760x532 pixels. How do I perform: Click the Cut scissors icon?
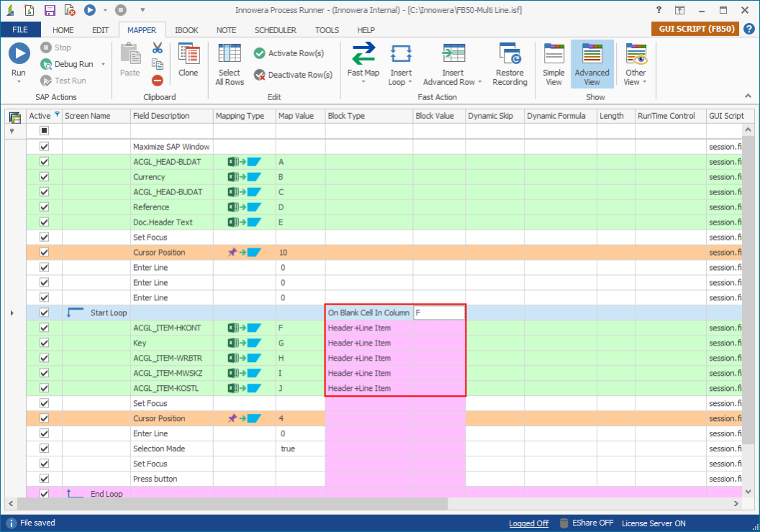click(x=157, y=48)
